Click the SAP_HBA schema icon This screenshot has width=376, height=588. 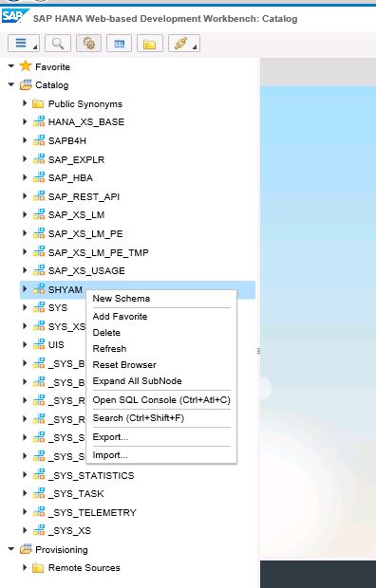[39, 177]
